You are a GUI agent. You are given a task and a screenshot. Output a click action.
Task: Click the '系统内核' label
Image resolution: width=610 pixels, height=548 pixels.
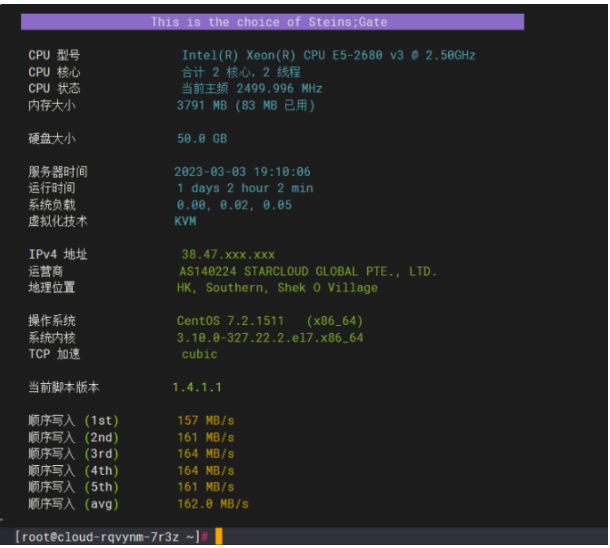point(52,338)
